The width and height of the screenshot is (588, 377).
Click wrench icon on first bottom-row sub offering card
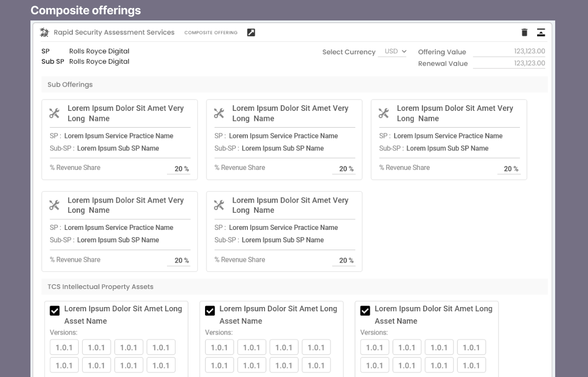[x=54, y=205]
